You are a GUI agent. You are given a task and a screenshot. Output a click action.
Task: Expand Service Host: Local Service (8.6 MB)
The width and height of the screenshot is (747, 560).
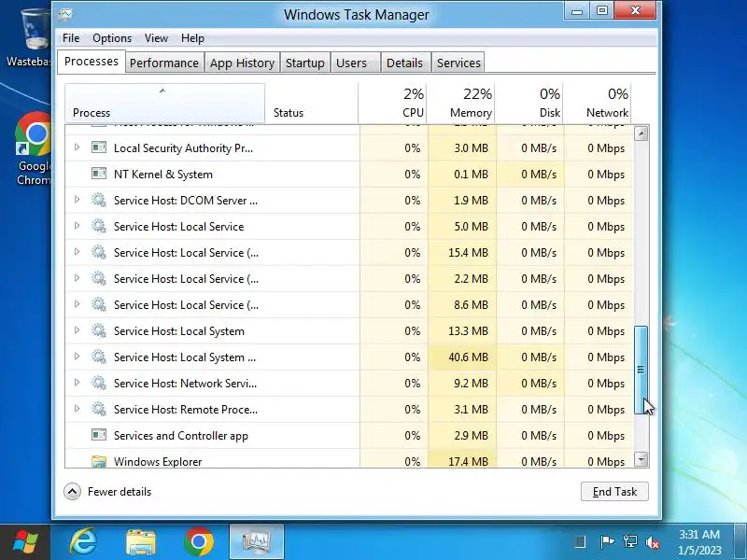tap(77, 304)
